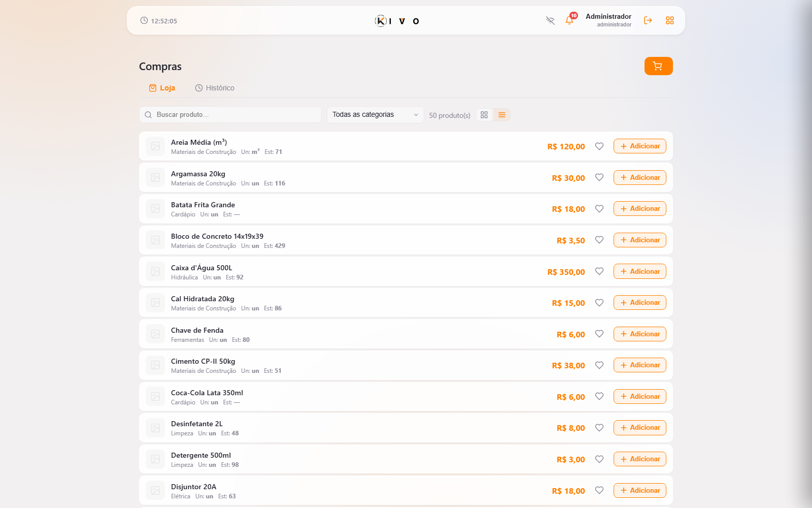Click the Buscar produto search field
The image size is (812, 508).
(x=230, y=115)
